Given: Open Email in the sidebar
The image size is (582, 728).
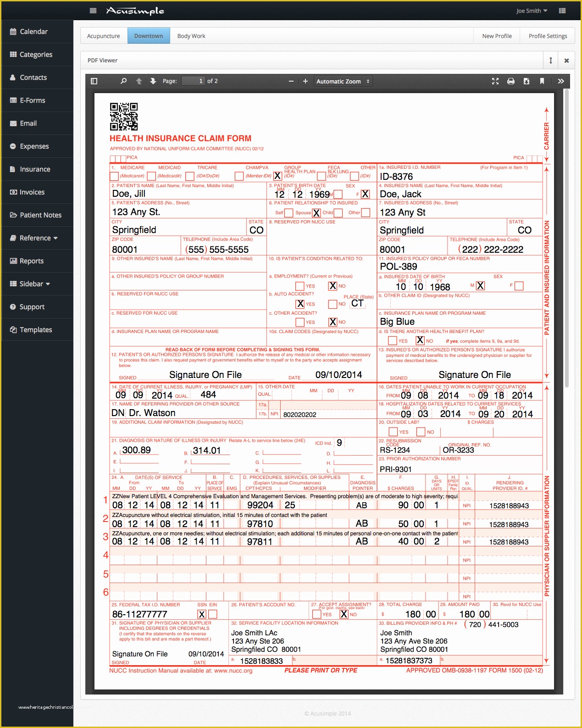Looking at the screenshot, I should pyautogui.click(x=37, y=123).
